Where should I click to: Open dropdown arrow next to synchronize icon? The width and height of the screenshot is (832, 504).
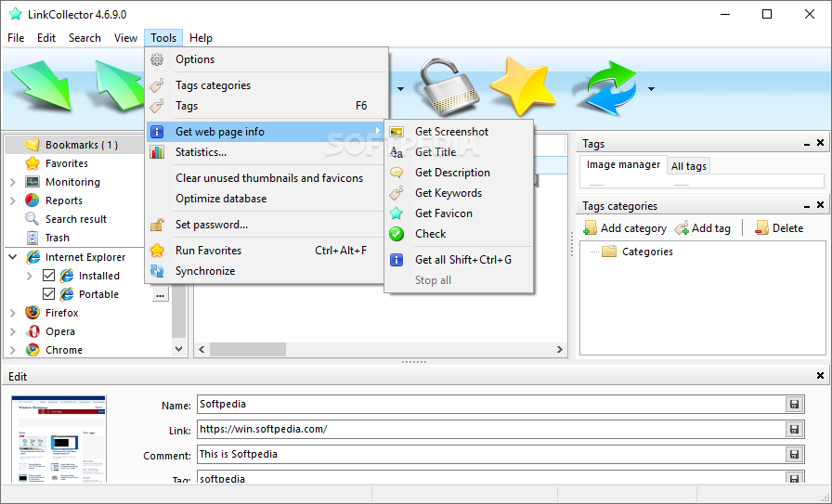651,89
